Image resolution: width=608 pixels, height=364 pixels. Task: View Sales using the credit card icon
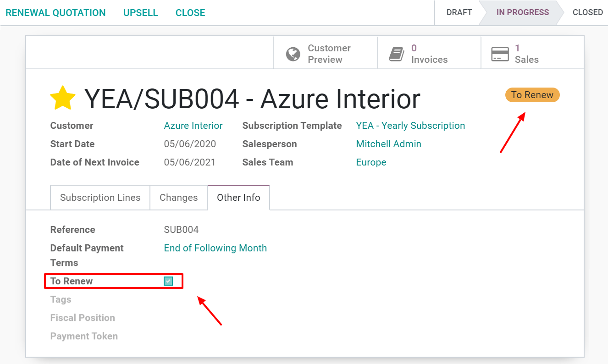(500, 54)
